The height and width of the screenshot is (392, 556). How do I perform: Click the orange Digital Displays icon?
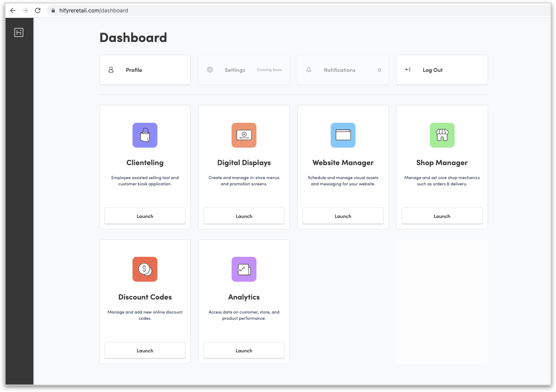(x=244, y=135)
